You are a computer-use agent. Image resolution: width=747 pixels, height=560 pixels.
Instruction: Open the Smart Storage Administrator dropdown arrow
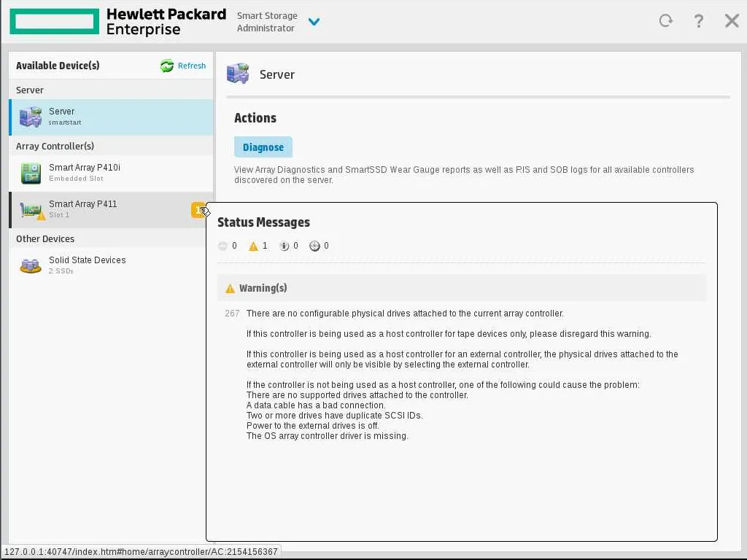[314, 22]
